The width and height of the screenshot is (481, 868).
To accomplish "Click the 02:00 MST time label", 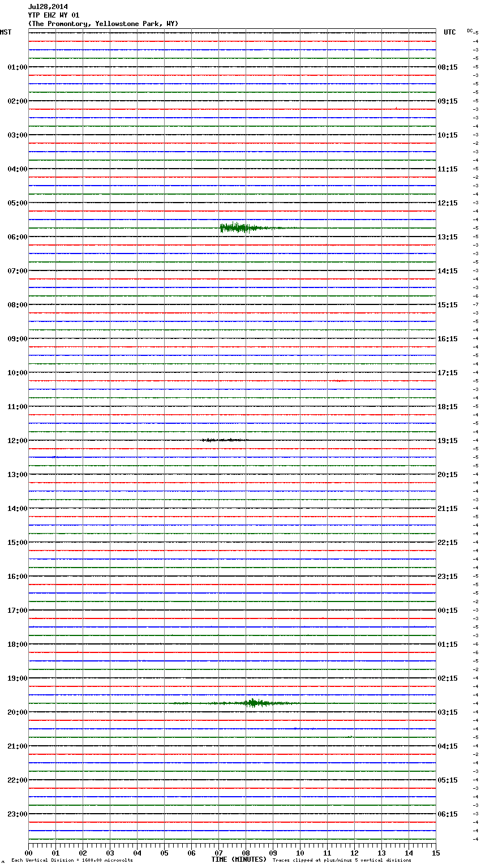I will [x=18, y=101].
